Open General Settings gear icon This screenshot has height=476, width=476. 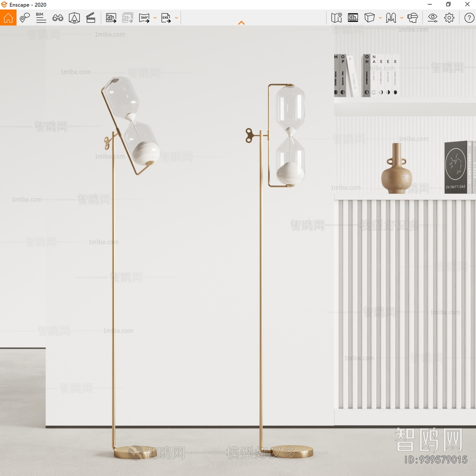(x=449, y=18)
